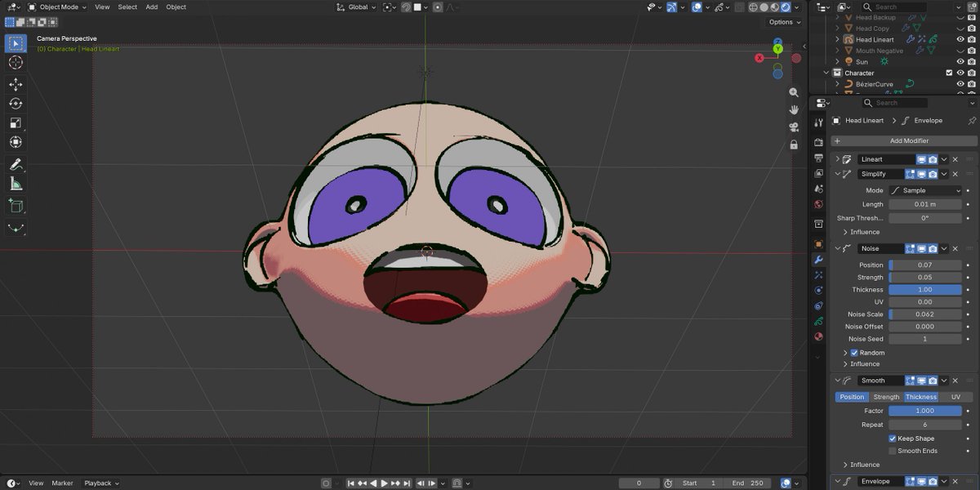Select the Annotate pencil tool

pyautogui.click(x=16, y=164)
